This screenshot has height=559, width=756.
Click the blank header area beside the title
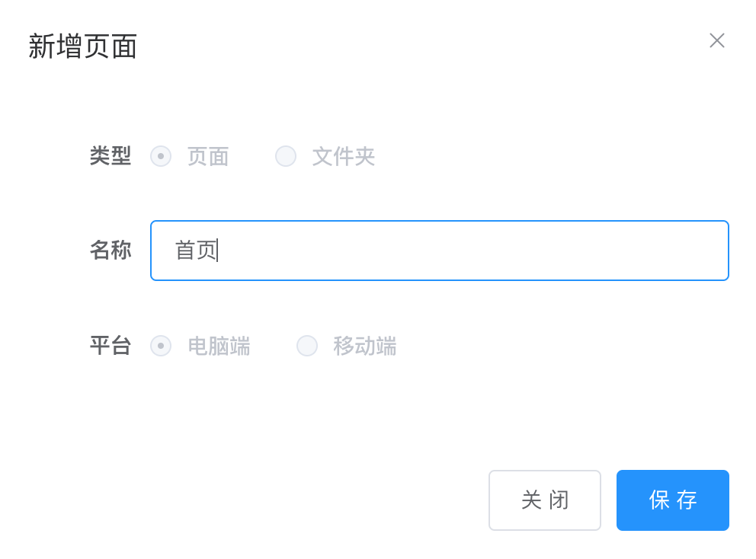coord(419,46)
